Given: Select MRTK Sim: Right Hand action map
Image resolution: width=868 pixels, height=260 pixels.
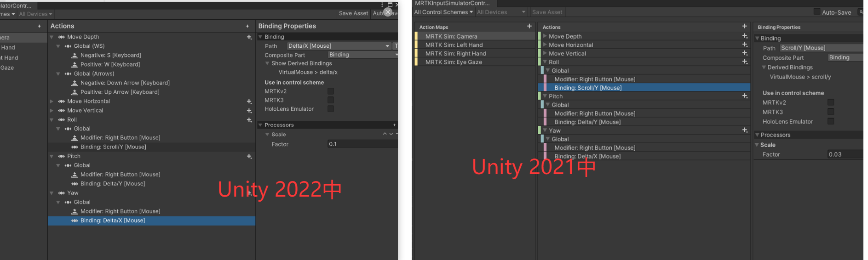Looking at the screenshot, I should (x=475, y=53).
